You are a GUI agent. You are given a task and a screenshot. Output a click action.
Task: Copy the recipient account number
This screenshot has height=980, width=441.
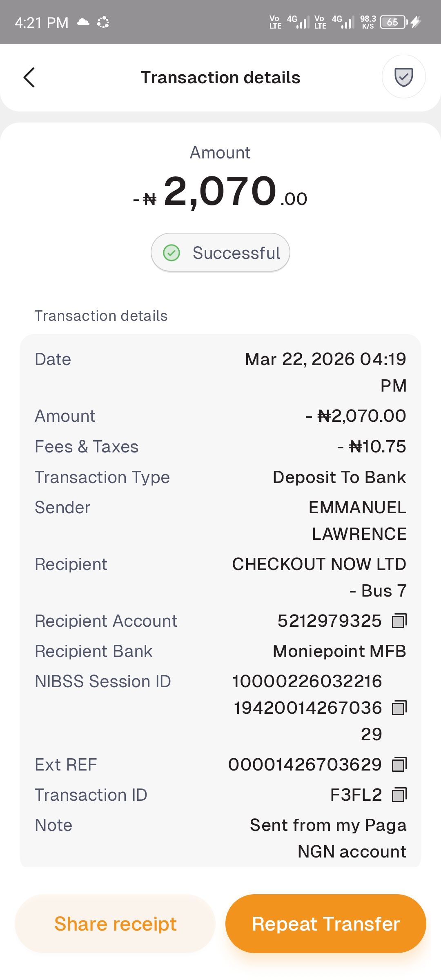[x=399, y=621]
